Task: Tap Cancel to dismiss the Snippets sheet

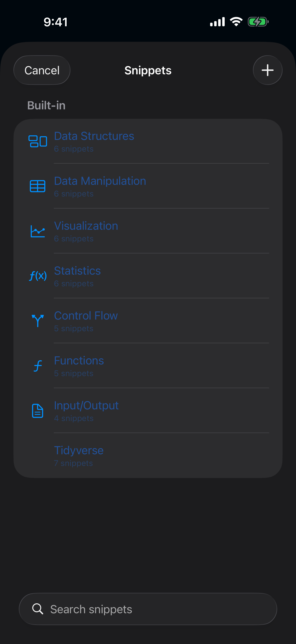Action: point(42,70)
